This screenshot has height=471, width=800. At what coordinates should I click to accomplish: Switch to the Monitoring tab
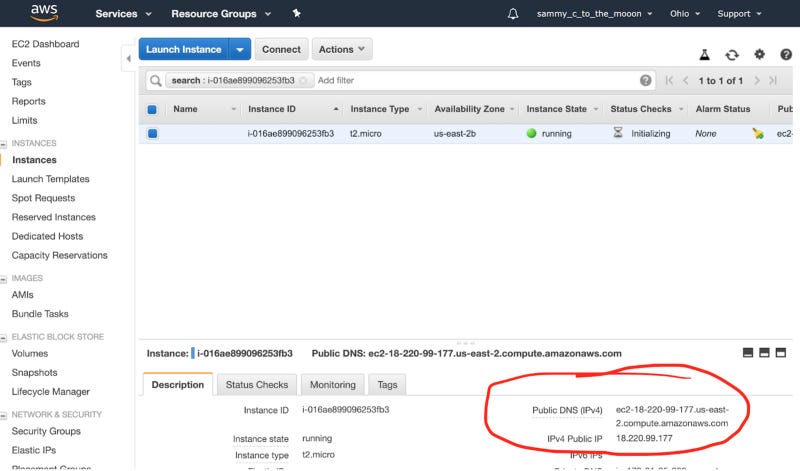333,385
